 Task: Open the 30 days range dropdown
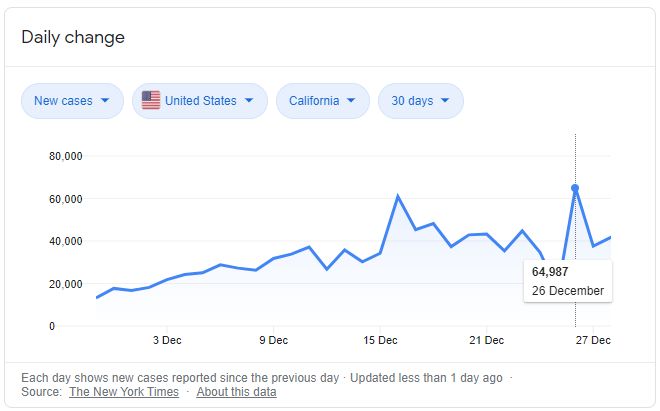(x=421, y=101)
